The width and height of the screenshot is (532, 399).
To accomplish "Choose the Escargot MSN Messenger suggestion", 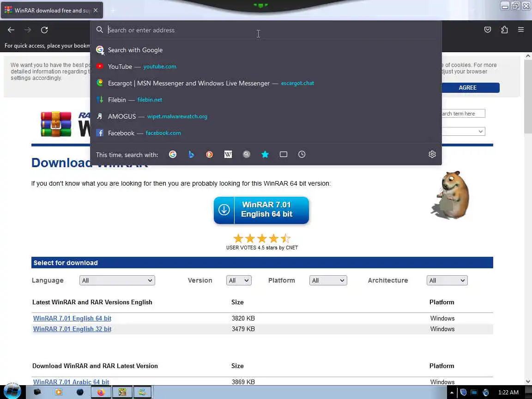I will [266, 83].
